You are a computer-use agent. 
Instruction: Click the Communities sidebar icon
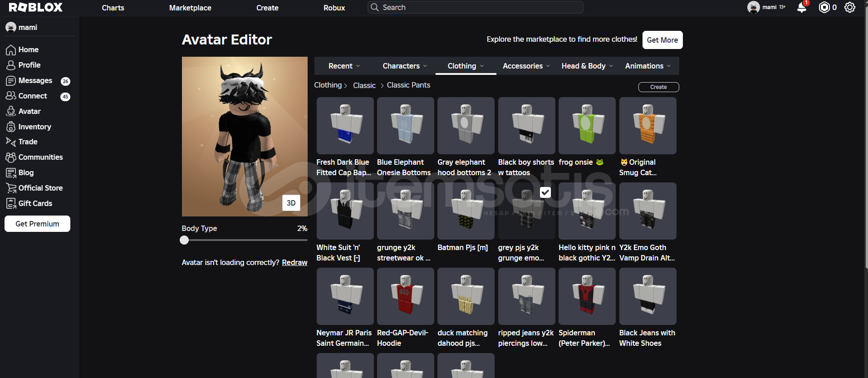pos(11,157)
